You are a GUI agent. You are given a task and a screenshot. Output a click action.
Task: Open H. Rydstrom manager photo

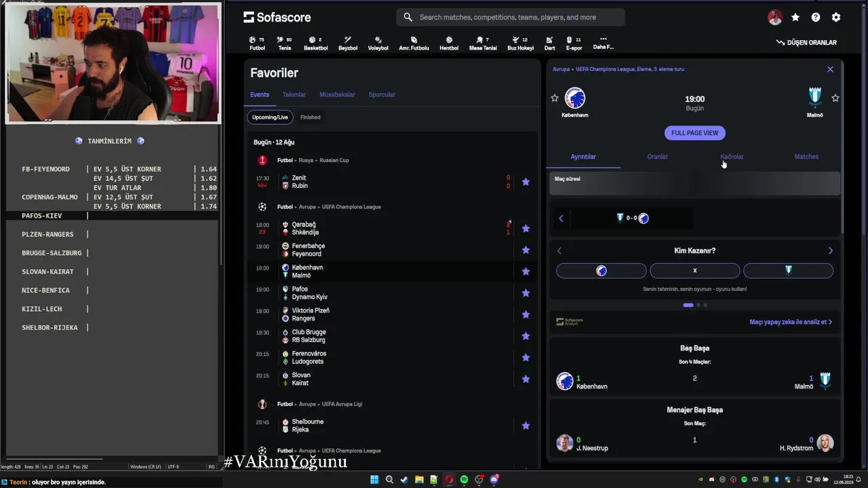(825, 443)
